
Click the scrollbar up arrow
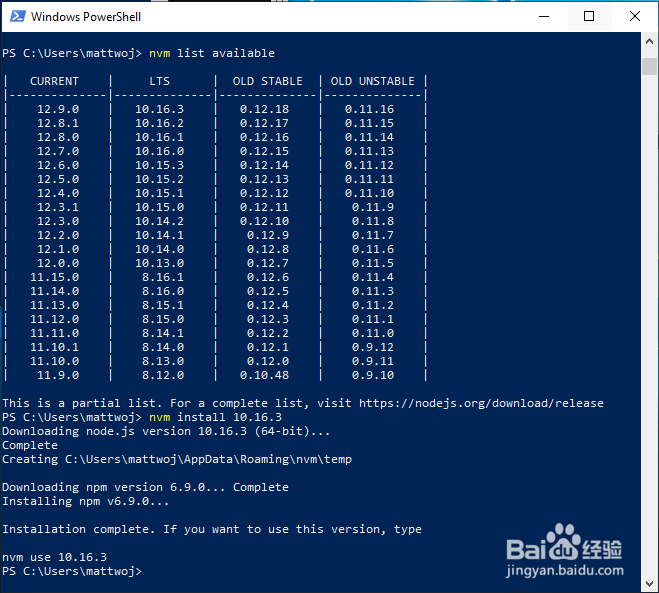(649, 41)
